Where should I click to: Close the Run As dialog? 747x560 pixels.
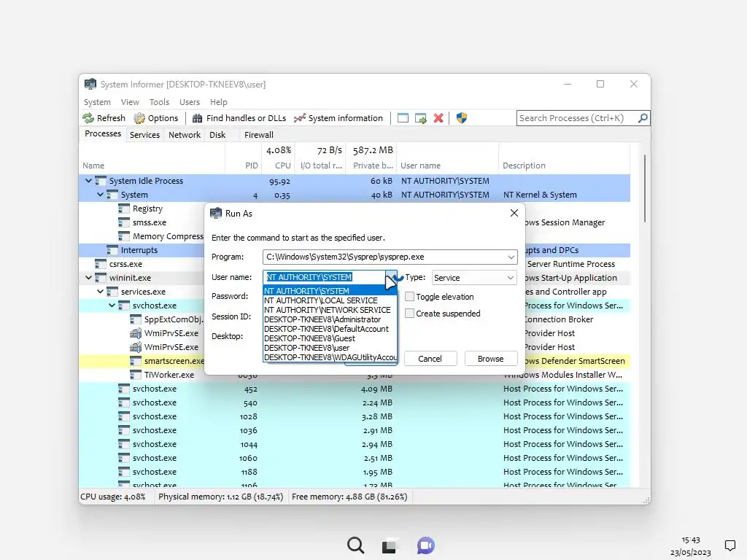514,213
